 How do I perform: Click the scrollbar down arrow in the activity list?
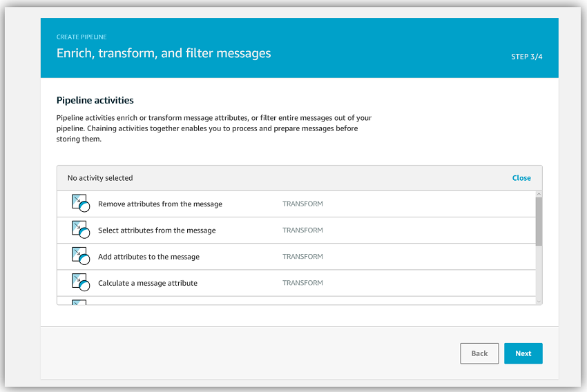[539, 301]
